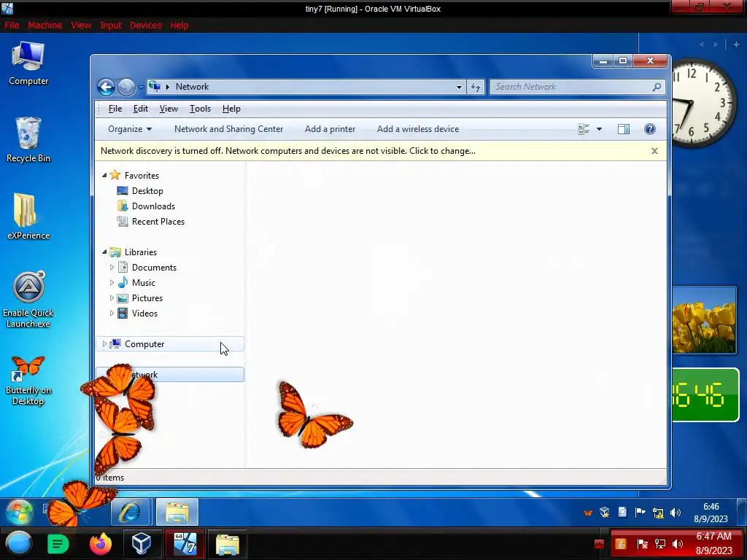
Task: Open view options dropdown arrow
Action: (600, 129)
